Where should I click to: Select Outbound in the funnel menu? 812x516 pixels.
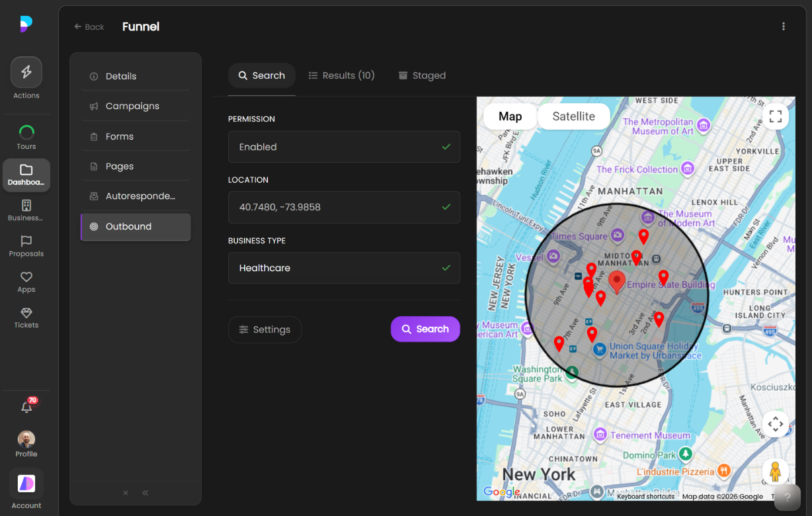[136, 226]
